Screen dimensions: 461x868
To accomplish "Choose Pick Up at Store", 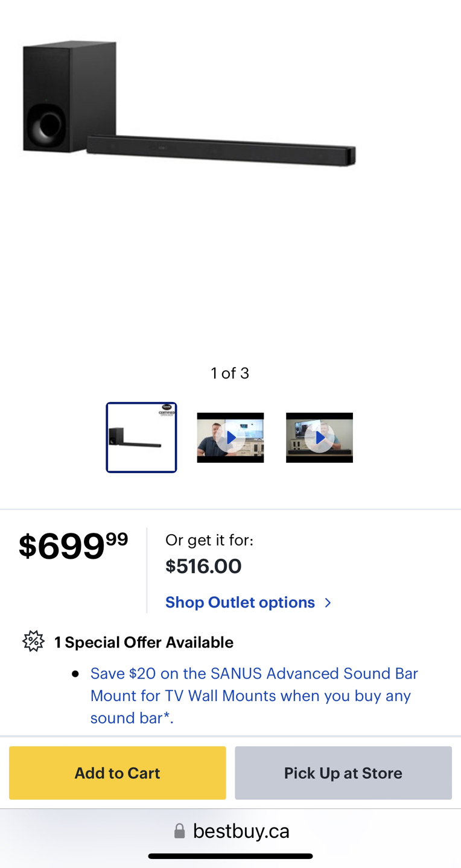I will 343,773.
